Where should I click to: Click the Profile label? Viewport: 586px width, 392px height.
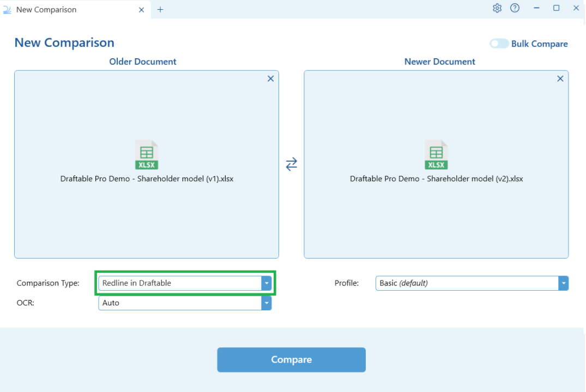[347, 283]
